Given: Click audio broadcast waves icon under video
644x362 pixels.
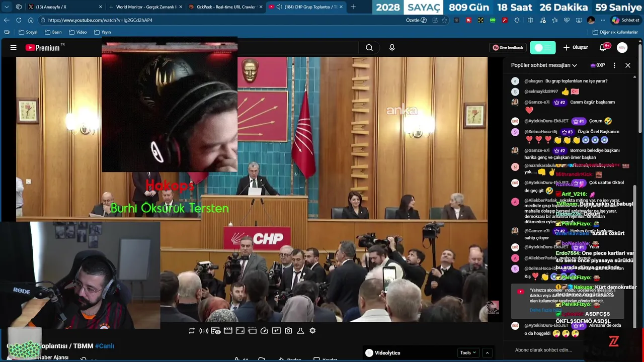Looking at the screenshot, I should [x=204, y=331].
